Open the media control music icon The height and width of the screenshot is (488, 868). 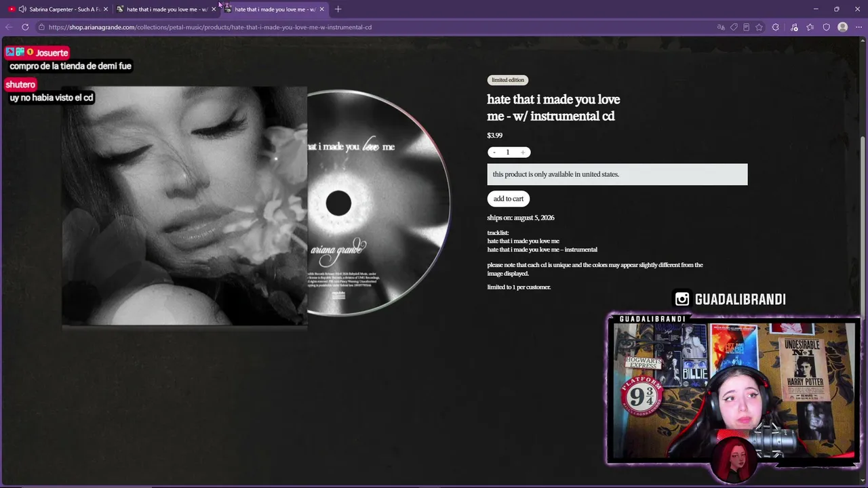pos(794,27)
